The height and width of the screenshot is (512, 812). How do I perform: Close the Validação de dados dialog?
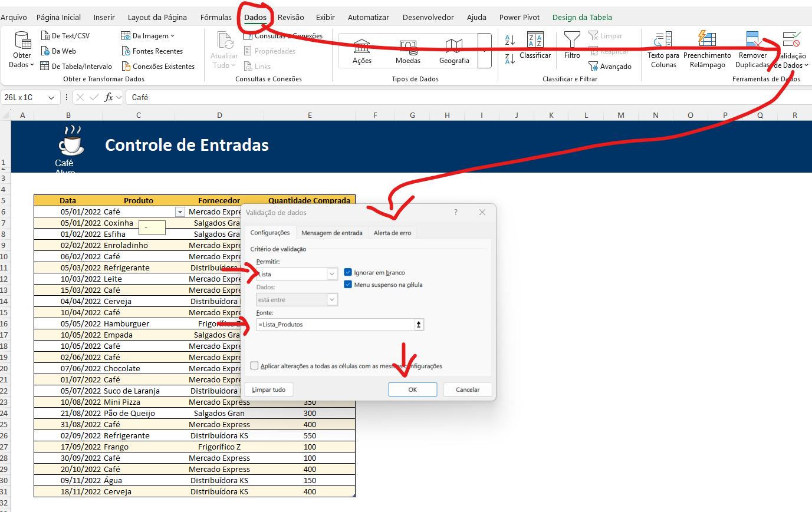482,212
